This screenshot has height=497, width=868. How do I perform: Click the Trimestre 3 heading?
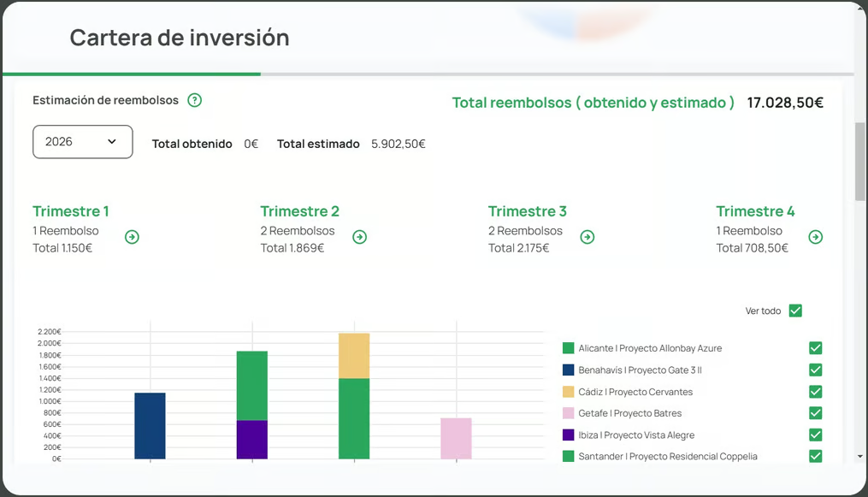point(528,211)
